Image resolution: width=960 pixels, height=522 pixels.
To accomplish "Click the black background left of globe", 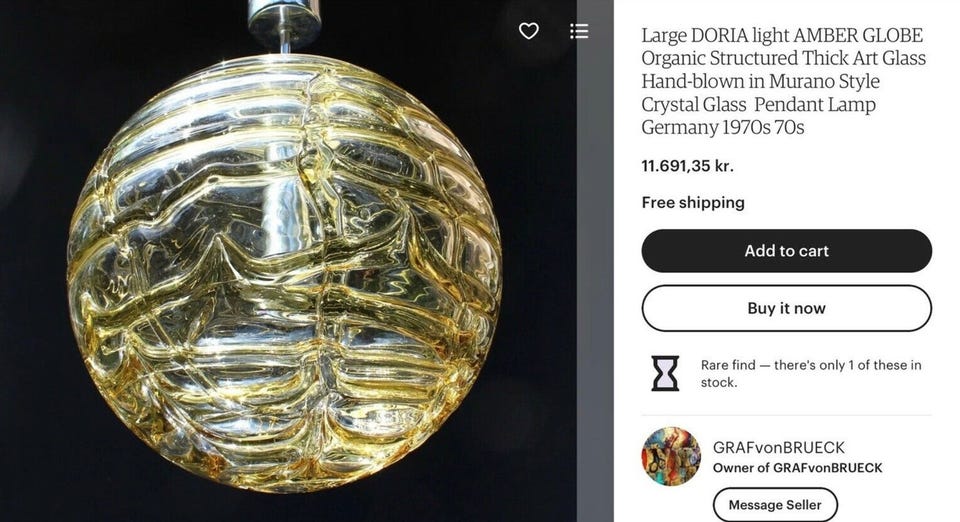I will pos(34,275).
